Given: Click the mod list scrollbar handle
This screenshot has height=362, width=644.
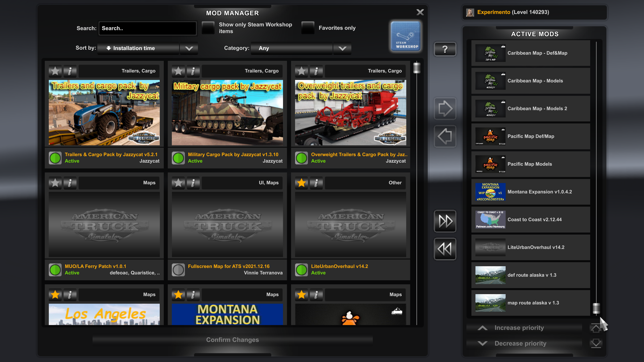Looking at the screenshot, I should point(417,68).
